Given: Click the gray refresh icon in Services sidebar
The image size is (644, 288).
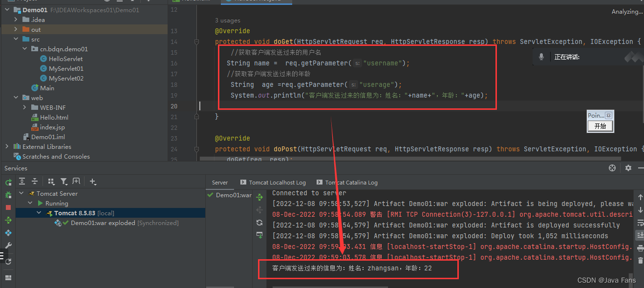Looking at the screenshot, I should [x=8, y=262].
